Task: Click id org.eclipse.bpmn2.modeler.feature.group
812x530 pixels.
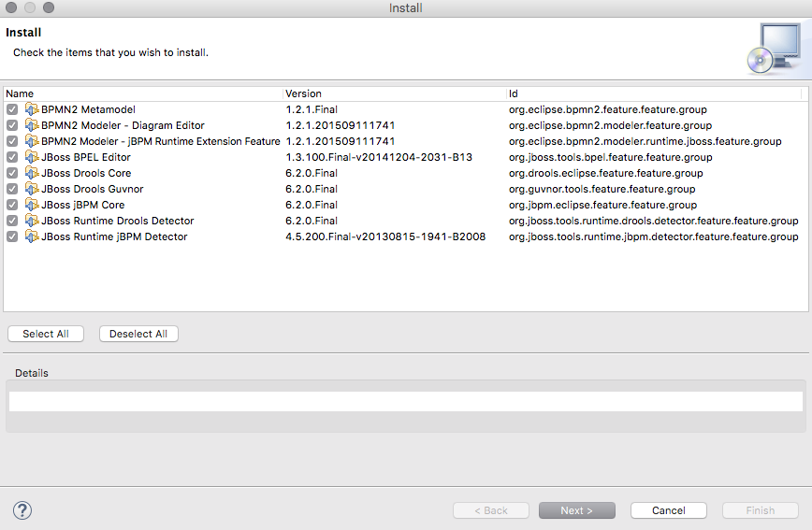Action: (610, 126)
